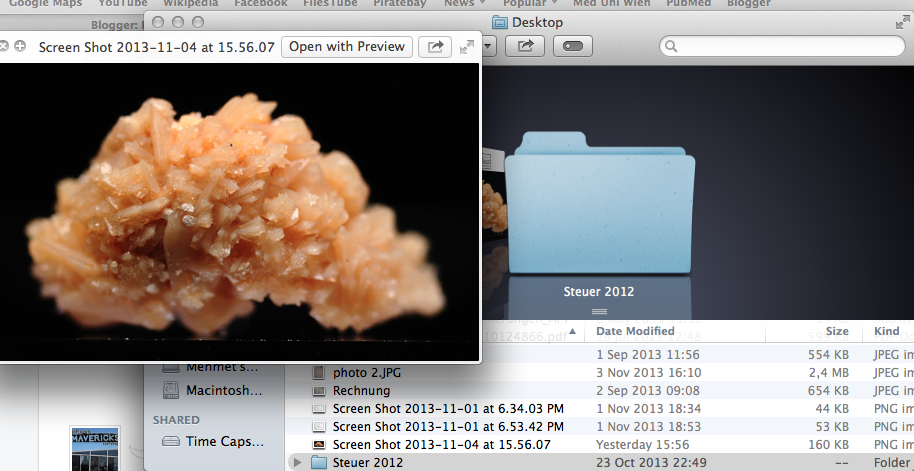Click the Steuer 2012 folder icon in the list
This screenshot has width=914, height=471.
click(318, 462)
